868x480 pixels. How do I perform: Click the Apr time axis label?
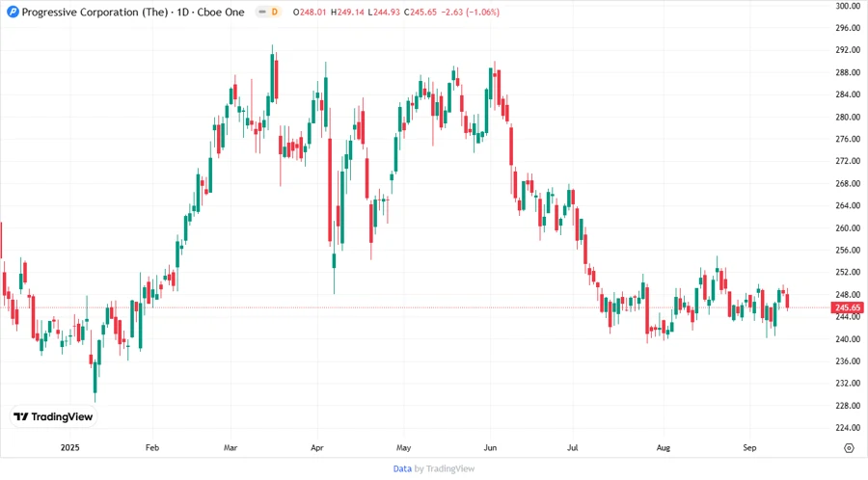point(317,447)
